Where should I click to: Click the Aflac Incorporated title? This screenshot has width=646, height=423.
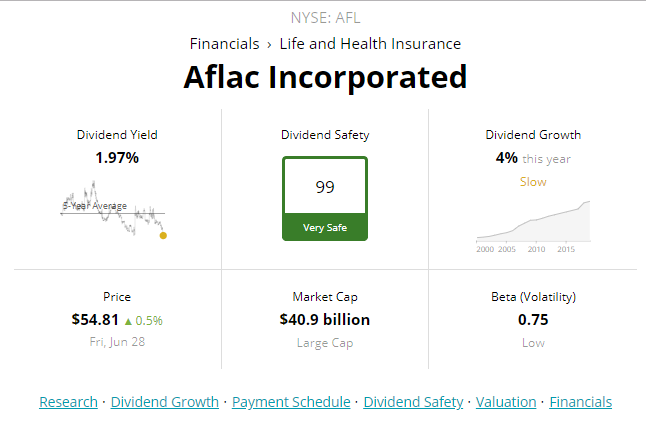click(x=325, y=77)
